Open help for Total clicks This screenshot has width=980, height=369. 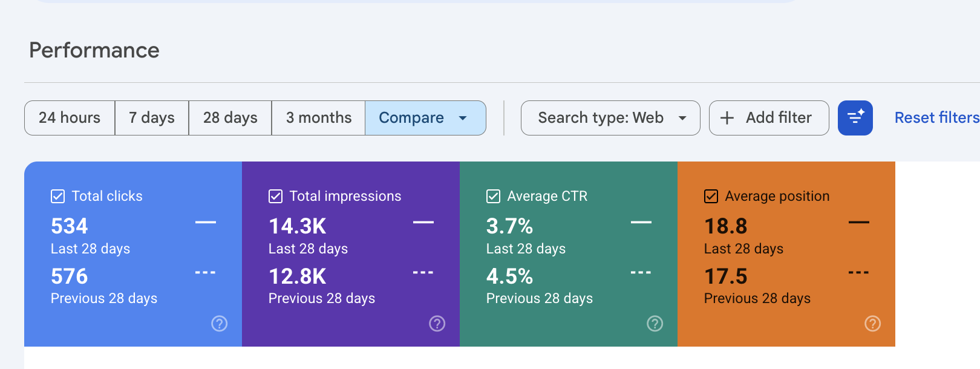pyautogui.click(x=220, y=324)
